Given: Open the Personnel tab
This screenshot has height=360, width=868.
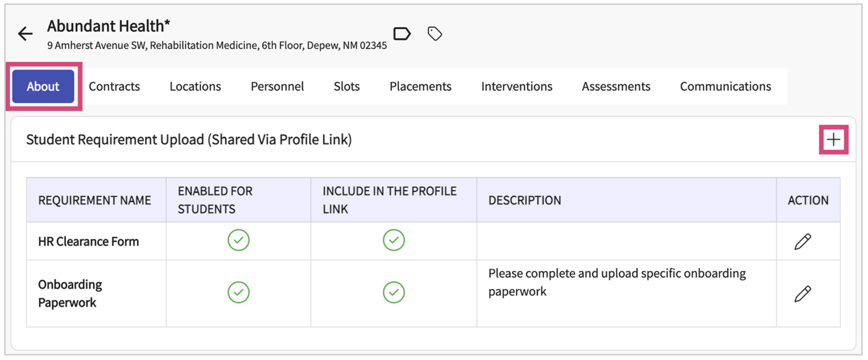Looking at the screenshot, I should 277,86.
